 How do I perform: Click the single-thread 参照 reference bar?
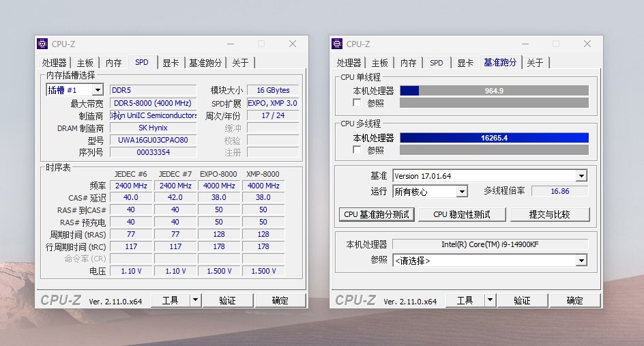494,103
